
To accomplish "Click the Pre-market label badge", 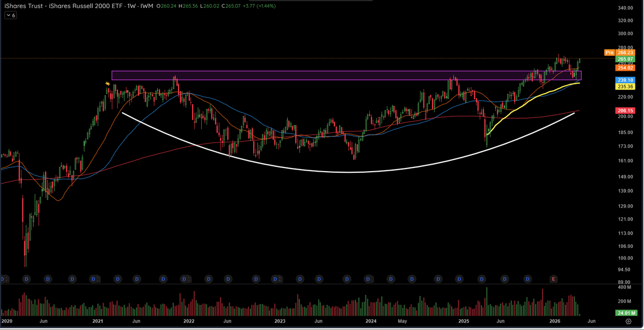I will pos(609,53).
